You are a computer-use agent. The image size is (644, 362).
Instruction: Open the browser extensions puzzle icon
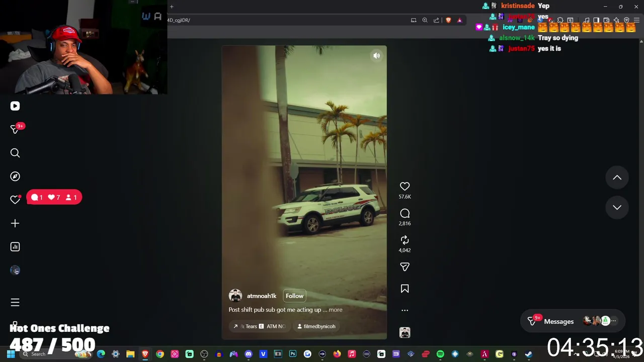pyautogui.click(x=560, y=20)
